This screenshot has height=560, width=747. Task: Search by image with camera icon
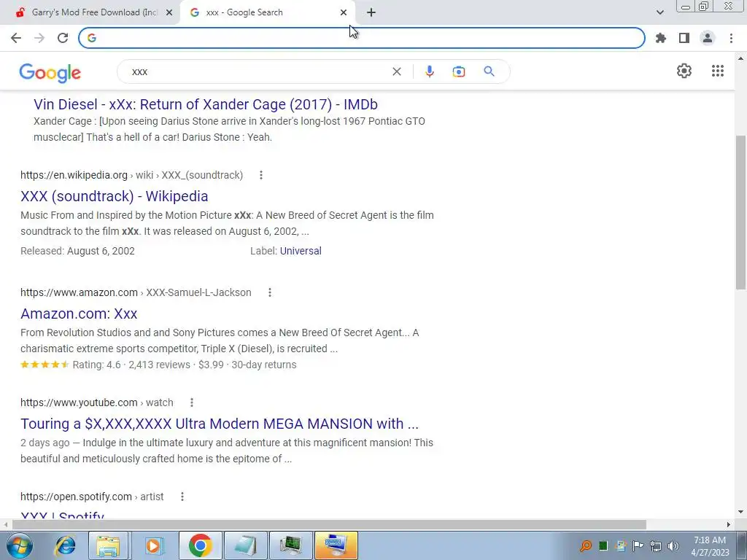coord(458,71)
